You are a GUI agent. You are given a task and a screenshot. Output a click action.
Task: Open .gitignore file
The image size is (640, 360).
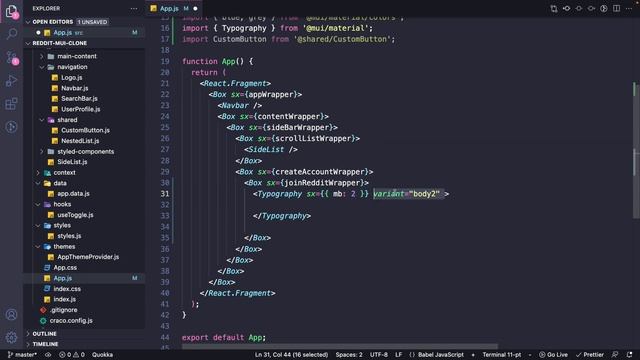pos(64,310)
